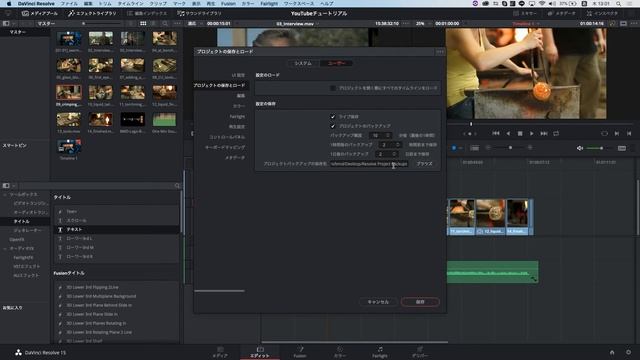Viewport: 640px width, 360px height.
Task: Switch to the User preferences tab
Action: pyautogui.click(x=336, y=63)
